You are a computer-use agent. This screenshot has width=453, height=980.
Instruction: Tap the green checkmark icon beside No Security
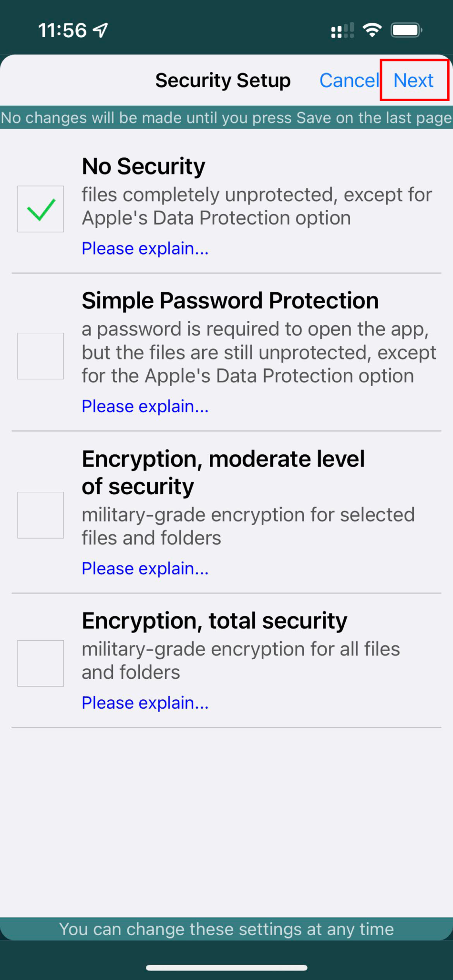pos(41,209)
